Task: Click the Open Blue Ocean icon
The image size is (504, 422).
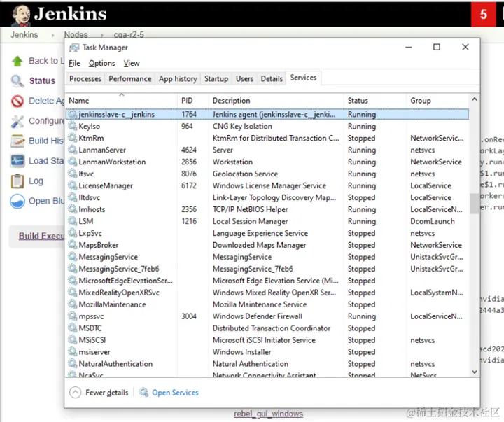Action: [17, 202]
